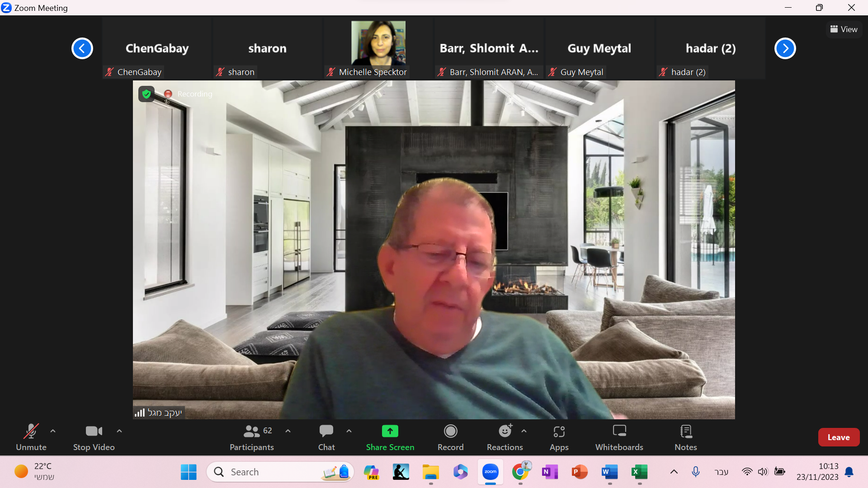Expand video options arrow beside Stop Video
Viewport: 868px width, 488px height.
[x=119, y=431]
